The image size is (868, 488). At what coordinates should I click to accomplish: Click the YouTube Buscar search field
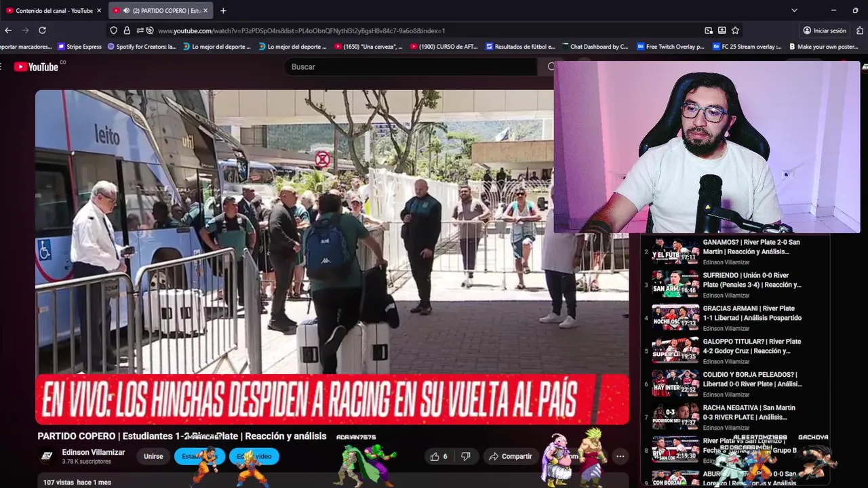coord(410,66)
